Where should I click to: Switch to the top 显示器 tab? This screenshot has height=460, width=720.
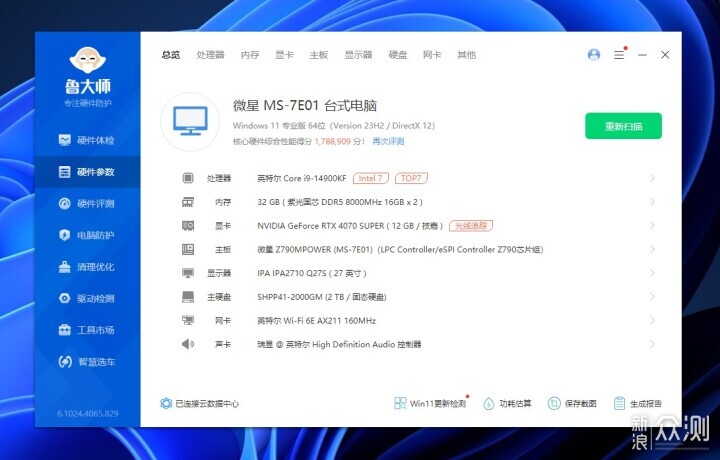pos(358,55)
